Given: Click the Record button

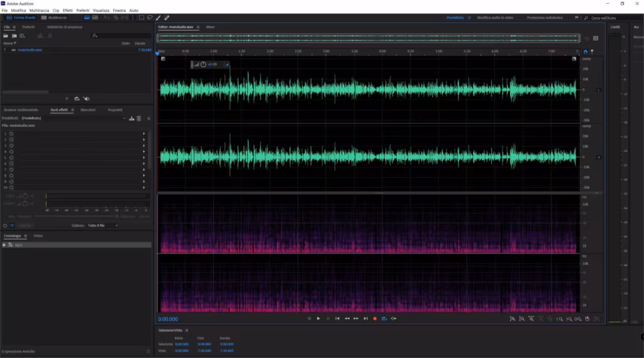Looking at the screenshot, I should click(x=375, y=318).
